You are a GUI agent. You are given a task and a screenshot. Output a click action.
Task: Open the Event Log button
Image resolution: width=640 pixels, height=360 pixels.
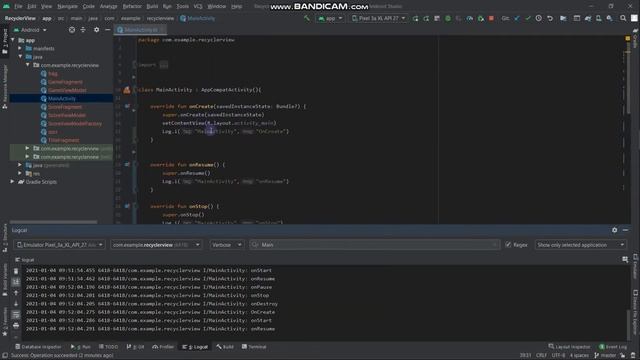(x=613, y=347)
